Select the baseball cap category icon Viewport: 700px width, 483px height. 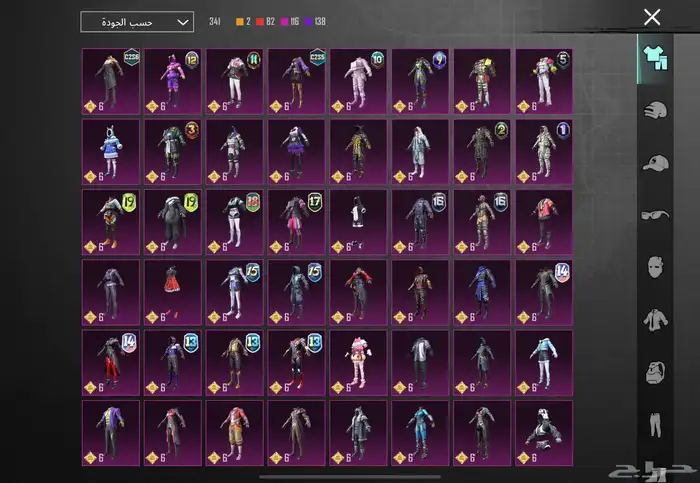657,162
